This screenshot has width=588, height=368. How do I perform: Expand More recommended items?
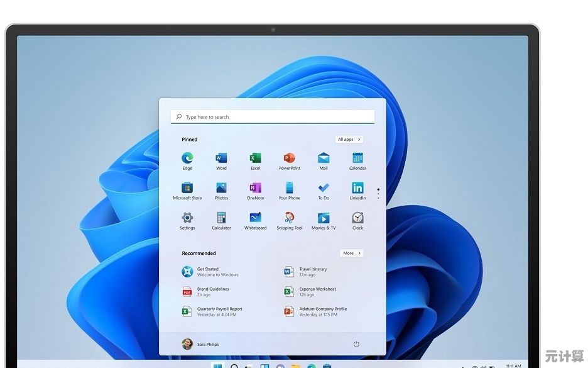click(x=352, y=253)
